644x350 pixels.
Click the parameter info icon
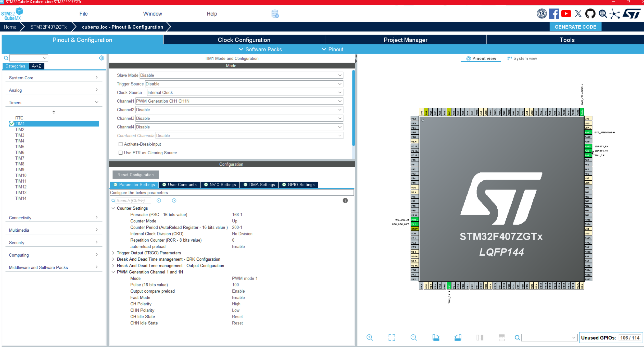(345, 201)
